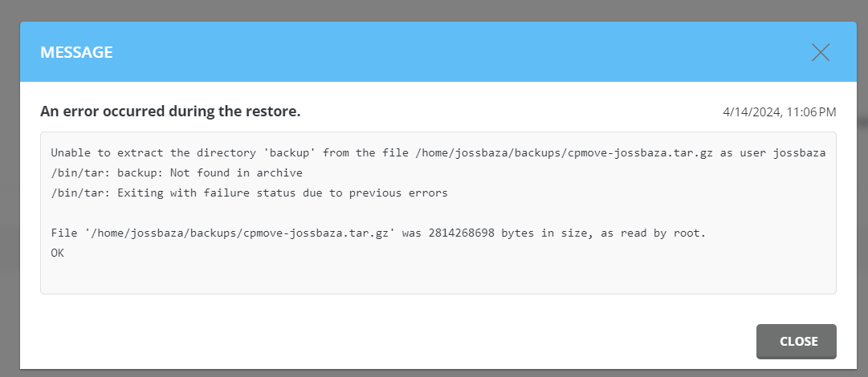Click the white footer area beside the CLOSE button
This screenshot has height=377, width=868.
[x=388, y=342]
